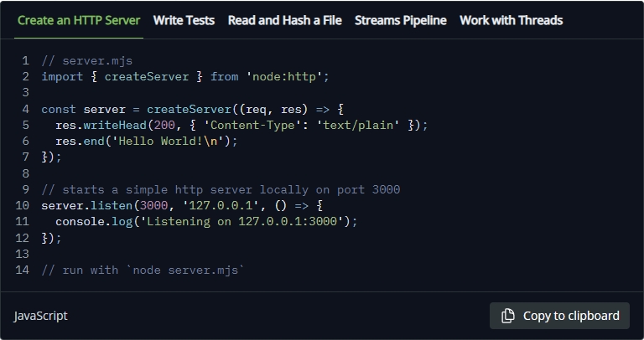Go to the Work with Threads tab

tap(511, 20)
